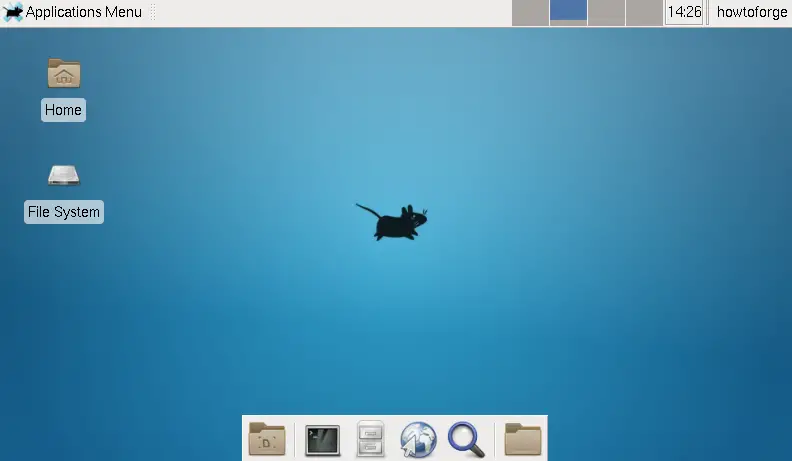
Task: Open the howtoforge user menu
Action: pos(752,12)
